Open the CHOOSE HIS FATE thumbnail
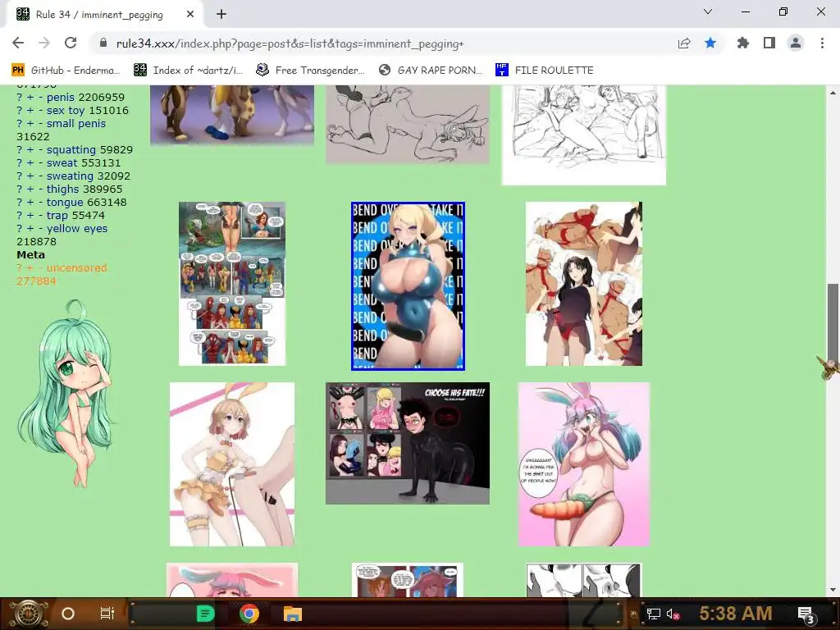 coord(408,443)
